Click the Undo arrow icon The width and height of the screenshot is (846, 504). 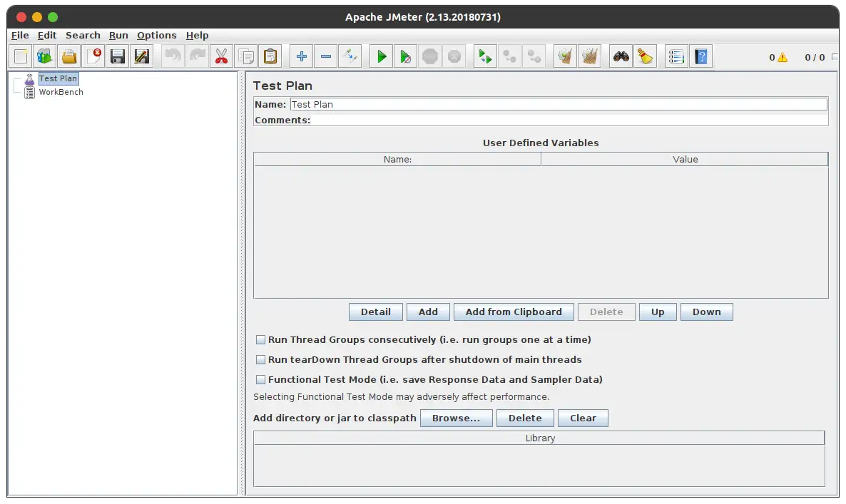173,56
